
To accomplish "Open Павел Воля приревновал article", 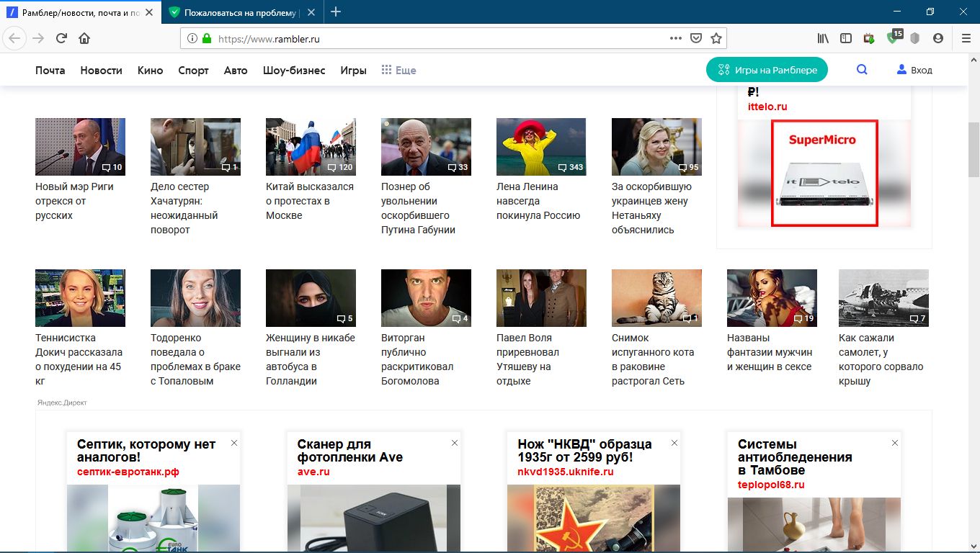I will [x=527, y=359].
